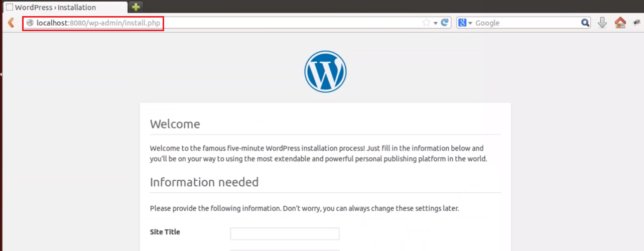Focus the localhost address bar
This screenshot has height=251, width=644.
226,23
